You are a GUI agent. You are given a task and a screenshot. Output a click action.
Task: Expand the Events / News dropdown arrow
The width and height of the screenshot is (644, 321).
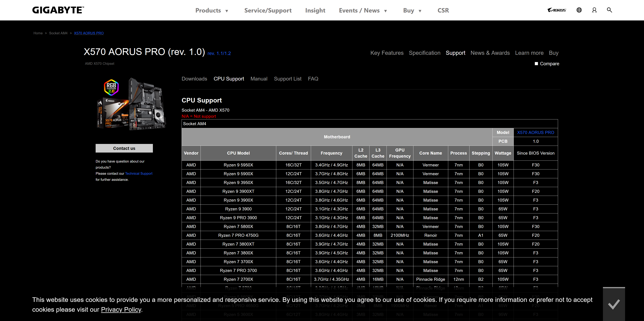[386, 11]
